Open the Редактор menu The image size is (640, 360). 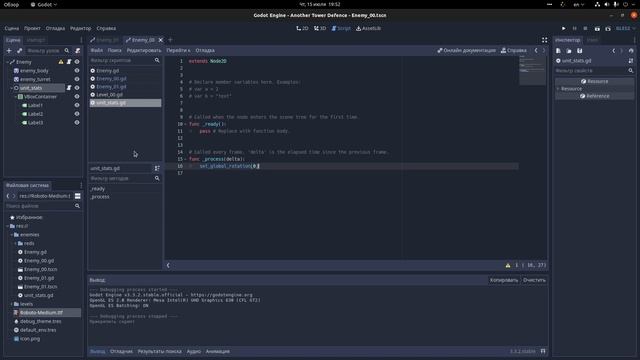80,29
